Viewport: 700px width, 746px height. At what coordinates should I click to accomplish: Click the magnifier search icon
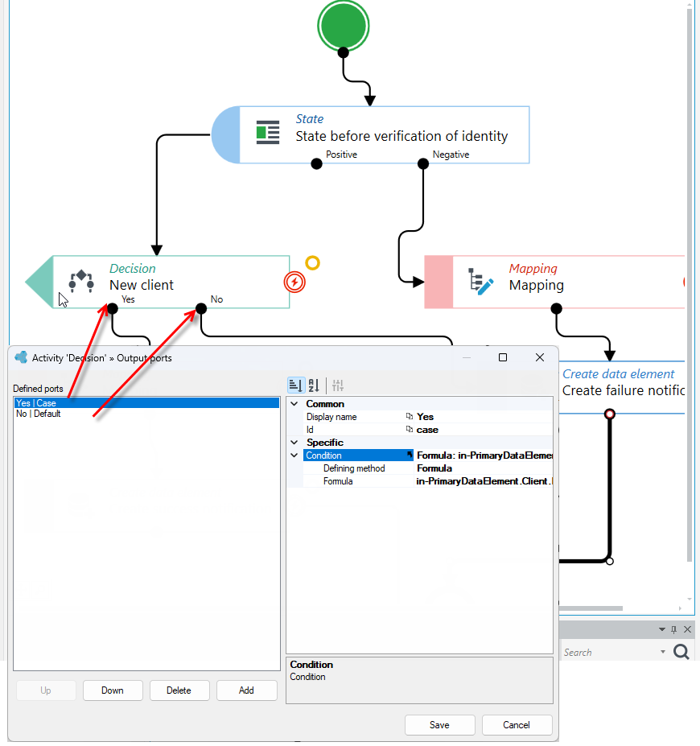(x=681, y=651)
